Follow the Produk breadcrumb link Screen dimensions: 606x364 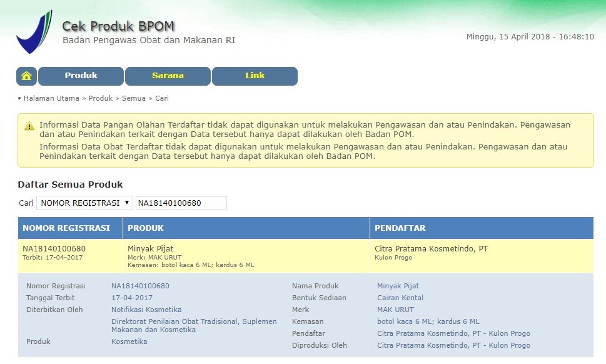(x=101, y=98)
